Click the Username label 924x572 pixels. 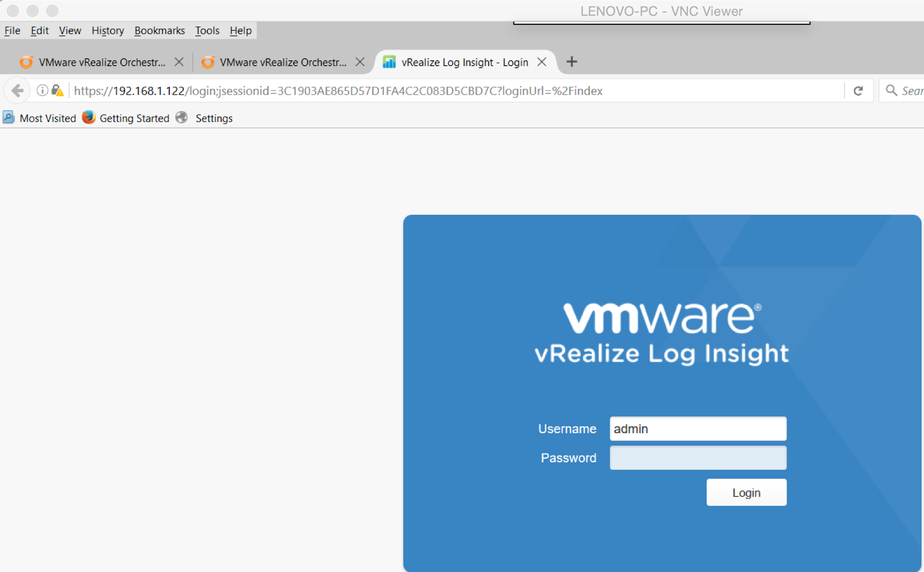pyautogui.click(x=567, y=429)
